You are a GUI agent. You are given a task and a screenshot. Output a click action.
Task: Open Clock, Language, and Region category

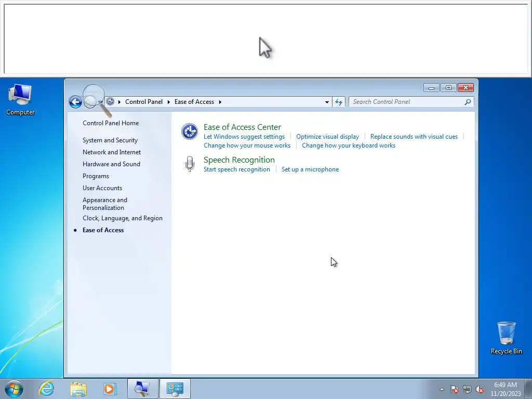(123, 218)
